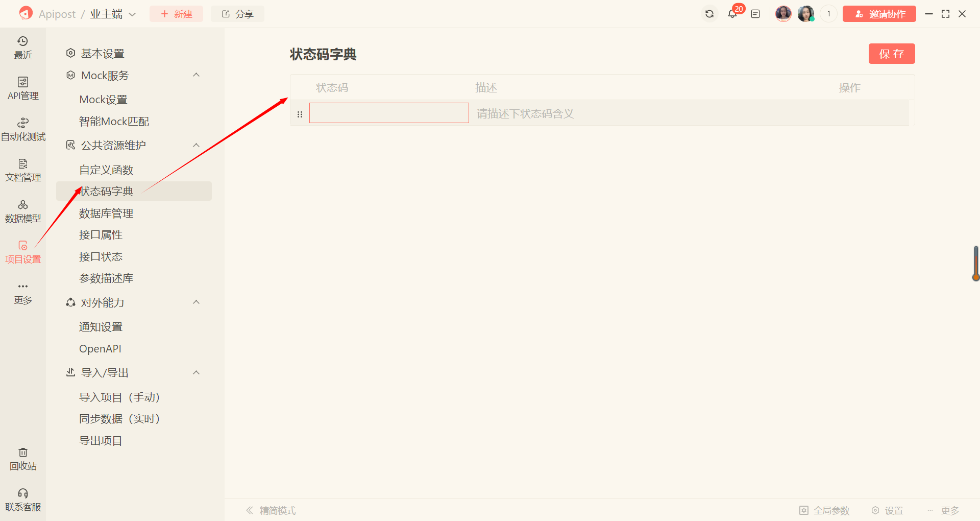Open bottom bar 更多 menu
This screenshot has width=980, height=521.
(x=943, y=510)
